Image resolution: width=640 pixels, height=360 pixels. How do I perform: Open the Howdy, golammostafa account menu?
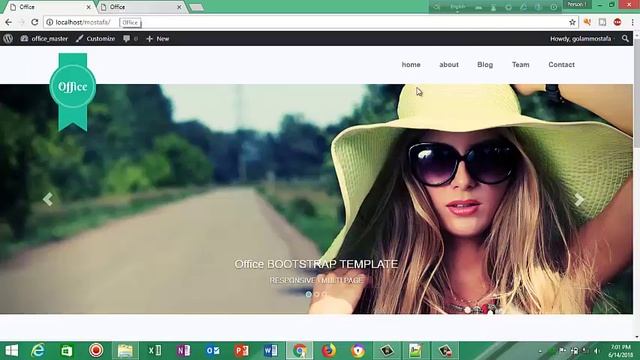[x=582, y=39]
